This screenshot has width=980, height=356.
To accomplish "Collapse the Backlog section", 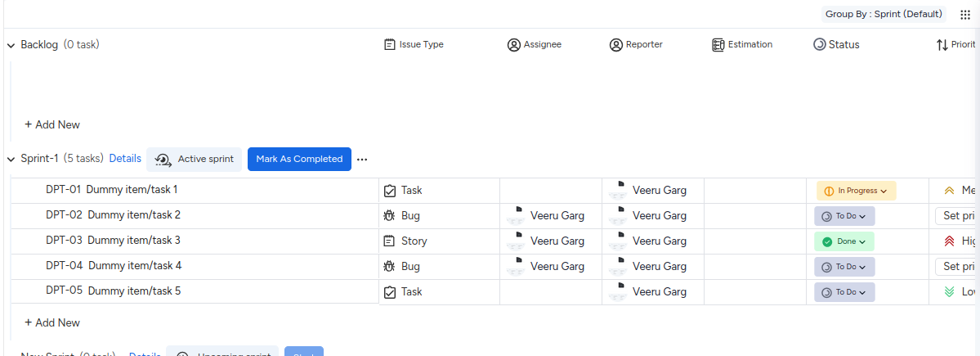I will coord(11,46).
